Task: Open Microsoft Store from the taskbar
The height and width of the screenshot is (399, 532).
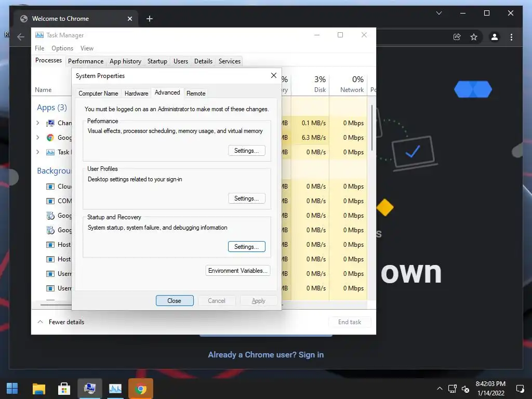Action: (64, 389)
